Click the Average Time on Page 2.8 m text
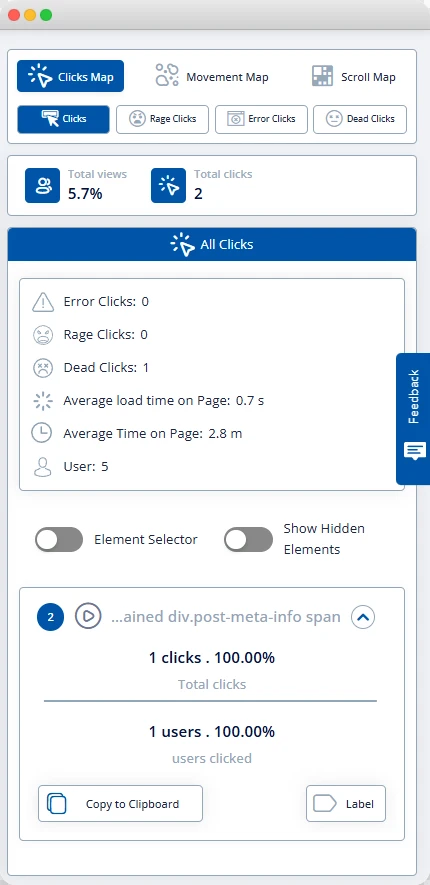430x885 pixels. [152, 434]
